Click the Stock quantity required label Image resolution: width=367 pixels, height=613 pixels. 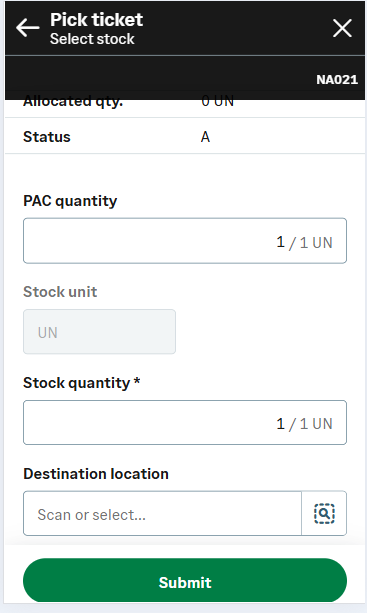click(82, 383)
